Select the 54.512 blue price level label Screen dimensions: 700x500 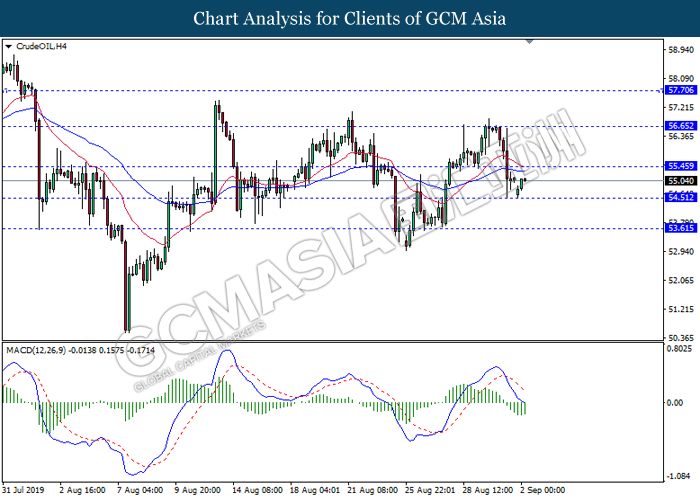point(680,197)
